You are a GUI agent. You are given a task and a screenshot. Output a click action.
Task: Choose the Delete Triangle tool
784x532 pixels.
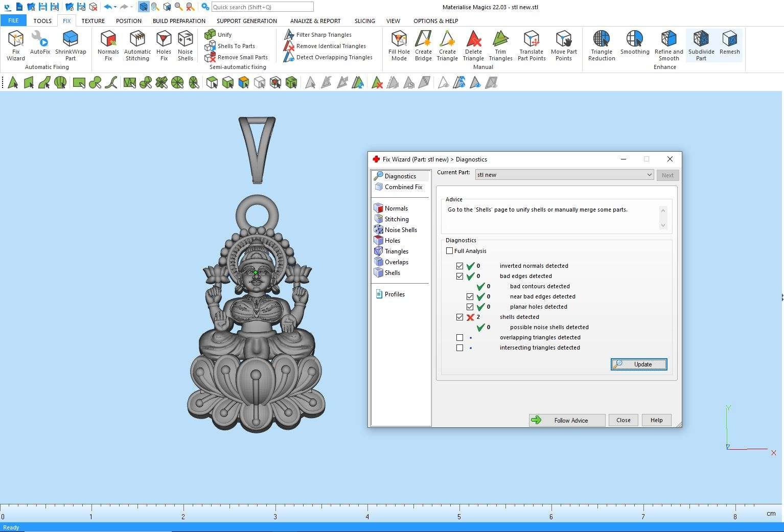473,45
